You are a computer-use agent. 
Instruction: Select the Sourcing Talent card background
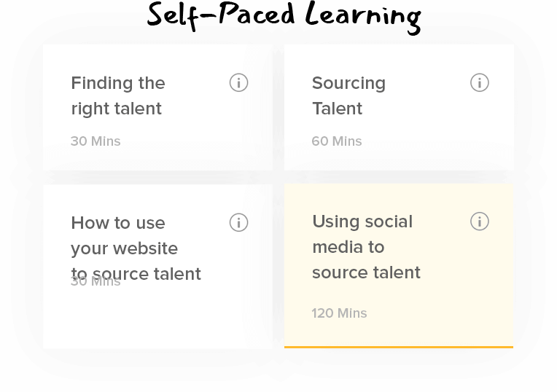coord(399,107)
